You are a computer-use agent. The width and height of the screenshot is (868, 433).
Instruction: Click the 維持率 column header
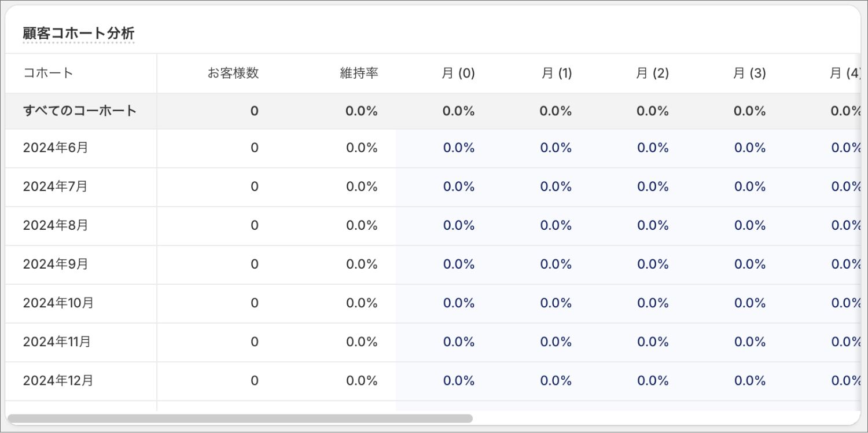[x=359, y=73]
